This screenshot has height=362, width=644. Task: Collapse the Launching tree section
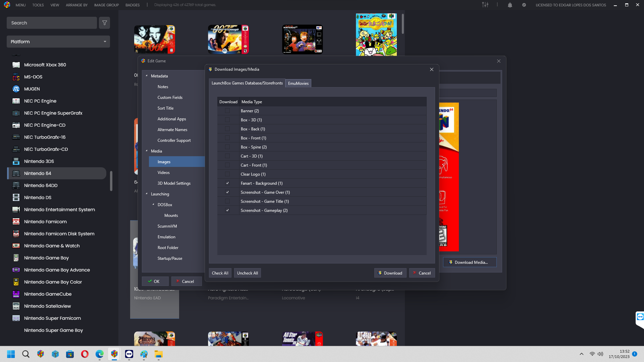pos(147,194)
